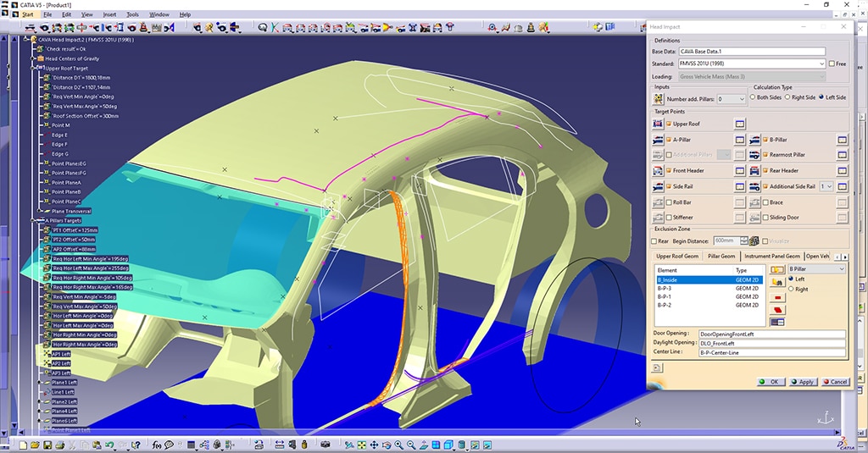This screenshot has width=868, height=453.
Task: Enable the Sliding Door checkbox
Action: coord(765,218)
